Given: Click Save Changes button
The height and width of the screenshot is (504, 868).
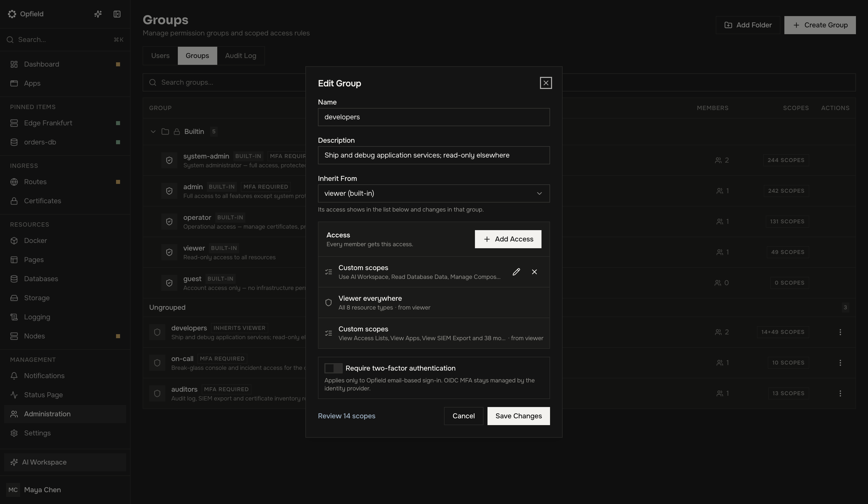Looking at the screenshot, I should pos(518,416).
